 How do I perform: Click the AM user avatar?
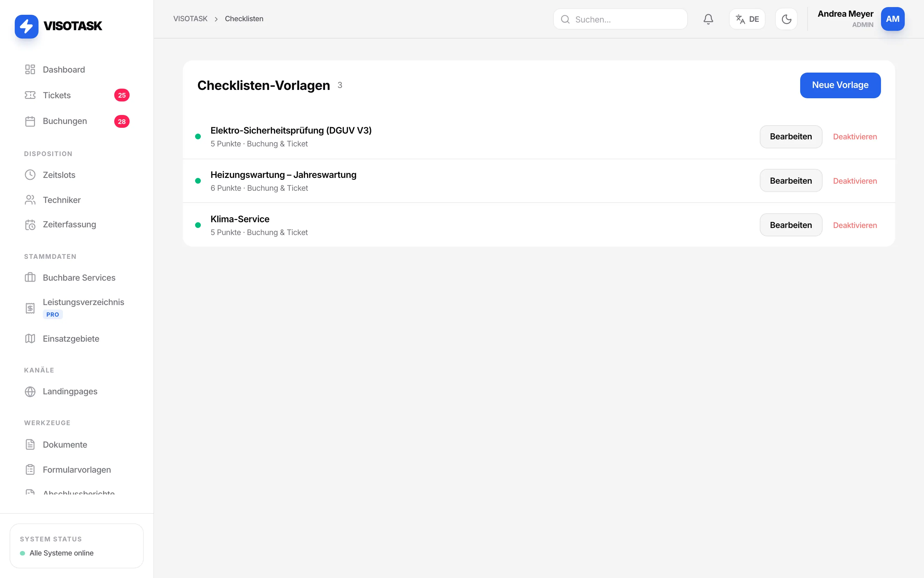tap(893, 19)
